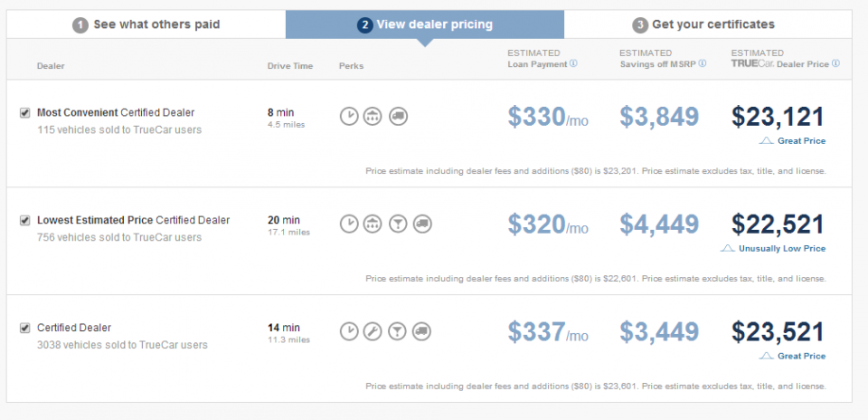The image size is (868, 420).
Task: Click price curve icon beside $23,521 Great Price
Action: point(767,357)
